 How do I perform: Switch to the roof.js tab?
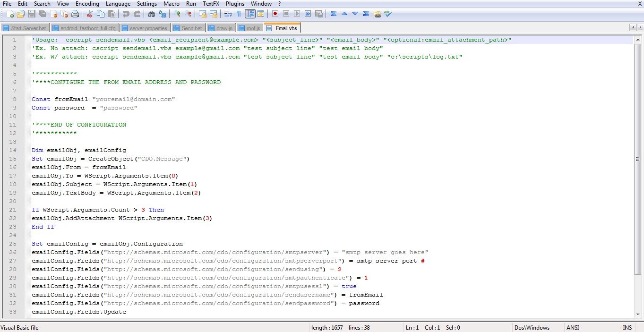[249, 28]
